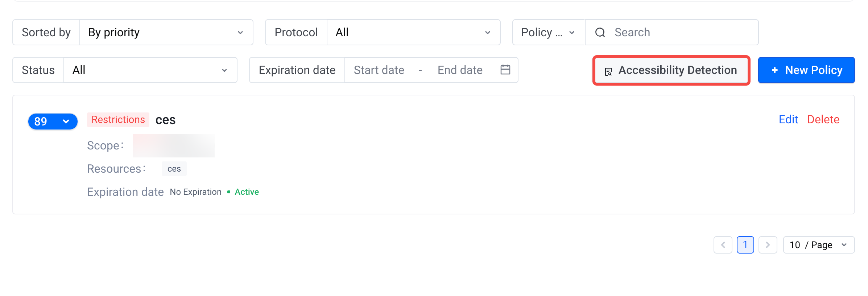Set the expiration Start date field

click(x=379, y=70)
